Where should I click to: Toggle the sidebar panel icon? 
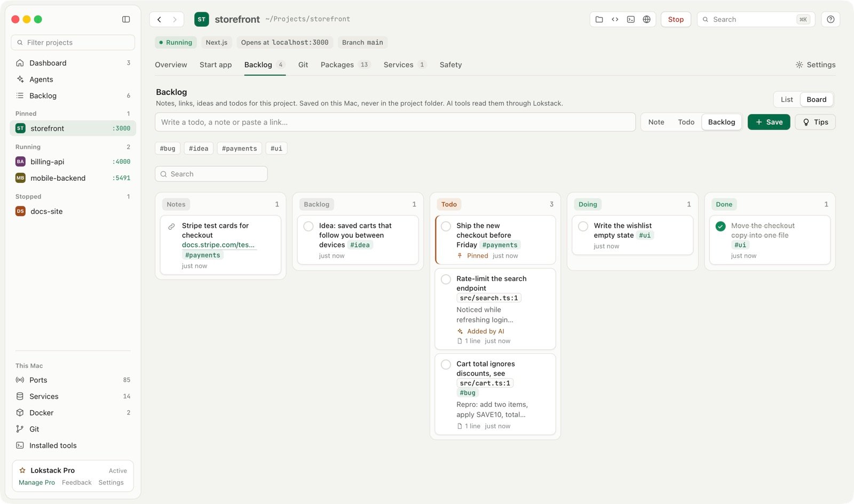(x=126, y=19)
